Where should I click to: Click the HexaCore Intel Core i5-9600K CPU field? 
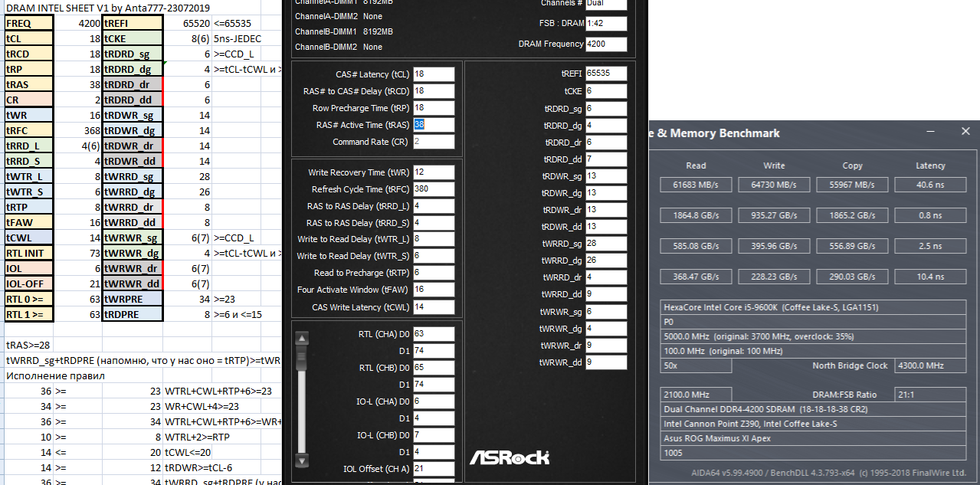(814, 307)
